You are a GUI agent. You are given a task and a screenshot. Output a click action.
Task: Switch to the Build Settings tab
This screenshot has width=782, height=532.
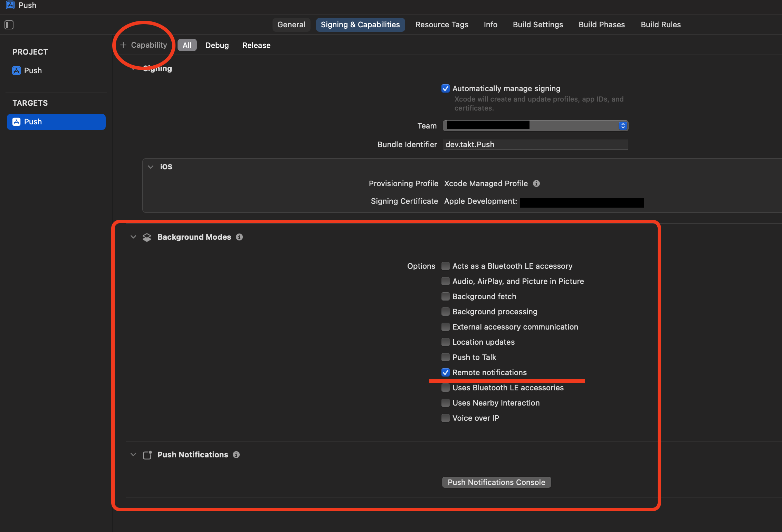tap(538, 25)
